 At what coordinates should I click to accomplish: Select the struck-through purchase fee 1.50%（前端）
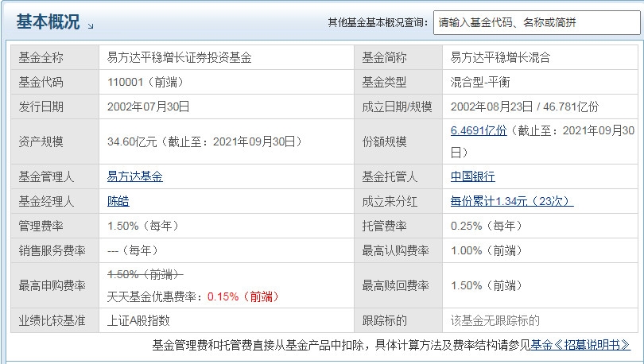click(x=145, y=274)
